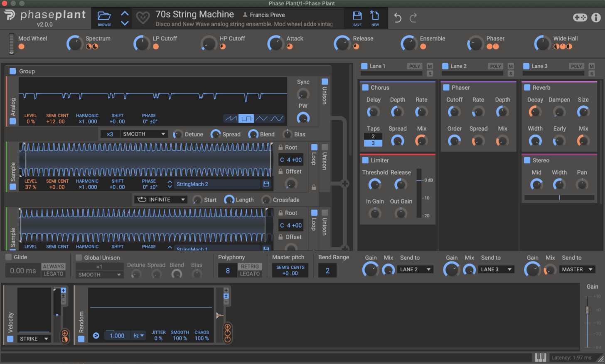Open the INFINITE loop mode dropdown
The height and width of the screenshot is (364, 605).
[160, 200]
